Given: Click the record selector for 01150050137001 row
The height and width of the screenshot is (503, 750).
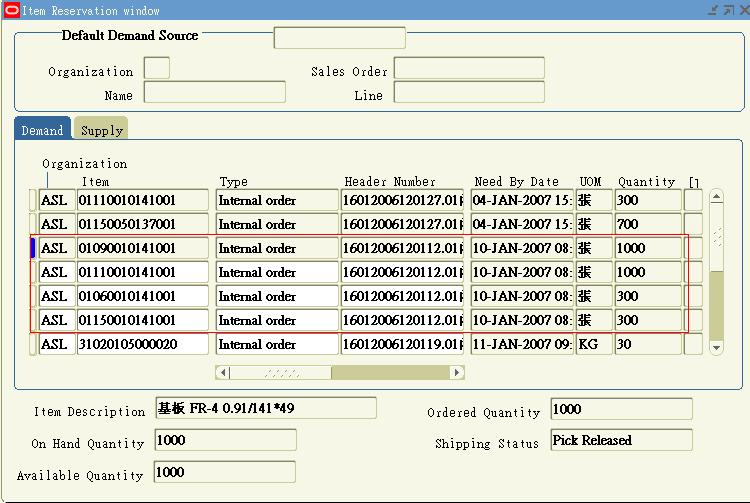Looking at the screenshot, I should tap(33, 224).
